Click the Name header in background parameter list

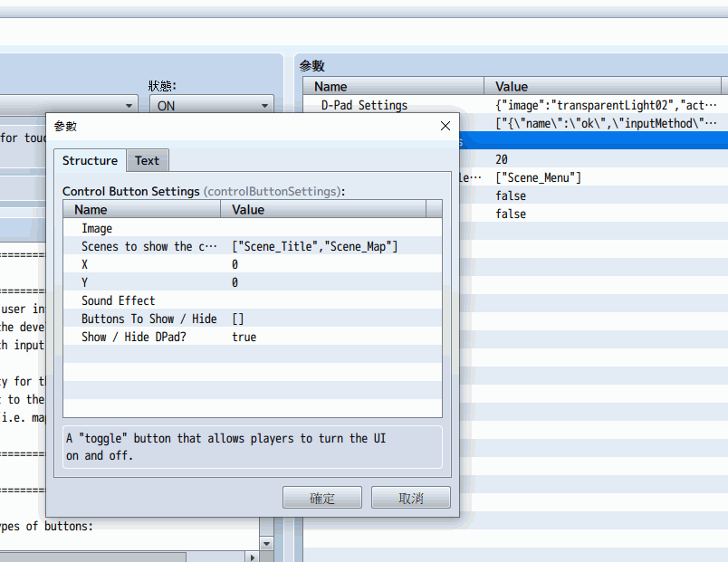point(394,86)
